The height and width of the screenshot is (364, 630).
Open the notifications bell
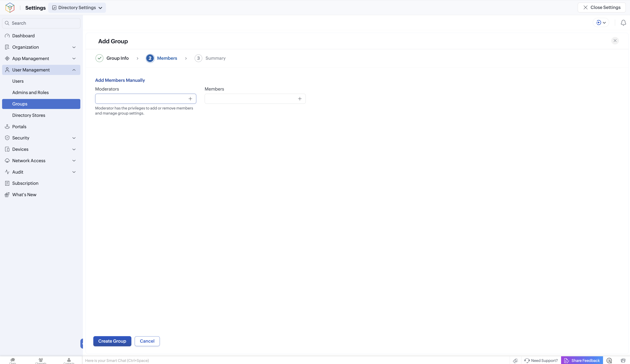[x=623, y=23]
